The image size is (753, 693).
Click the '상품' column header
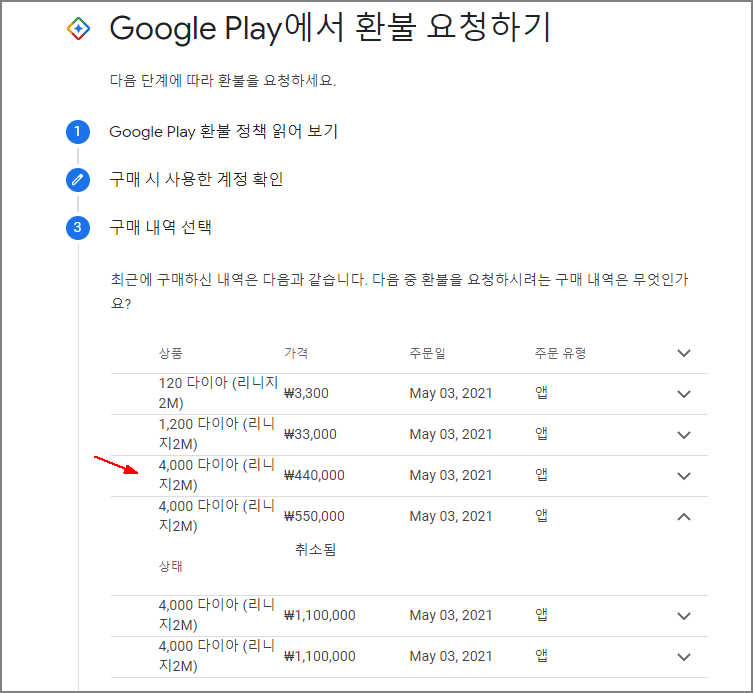(170, 353)
